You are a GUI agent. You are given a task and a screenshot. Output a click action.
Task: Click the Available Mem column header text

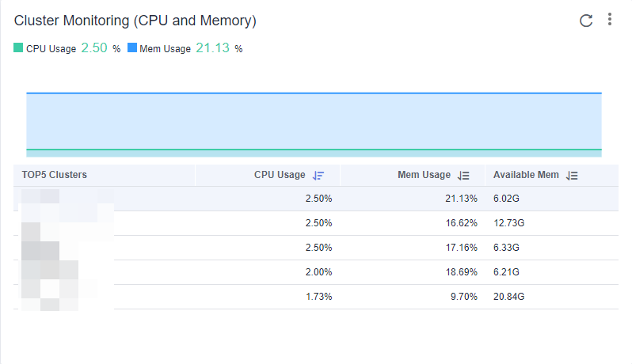(x=526, y=175)
